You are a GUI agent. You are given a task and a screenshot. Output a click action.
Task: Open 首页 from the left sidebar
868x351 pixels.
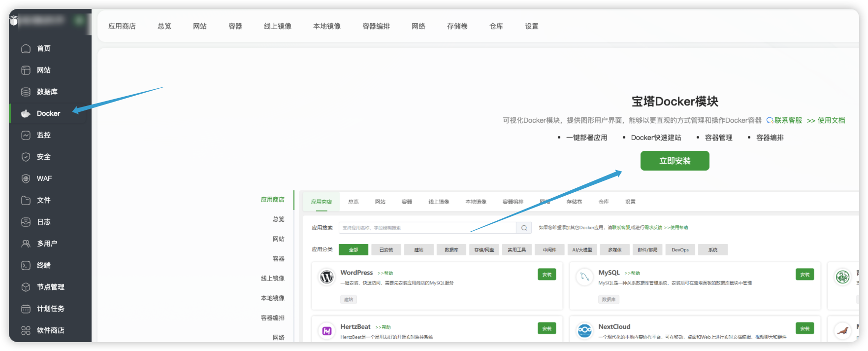43,48
